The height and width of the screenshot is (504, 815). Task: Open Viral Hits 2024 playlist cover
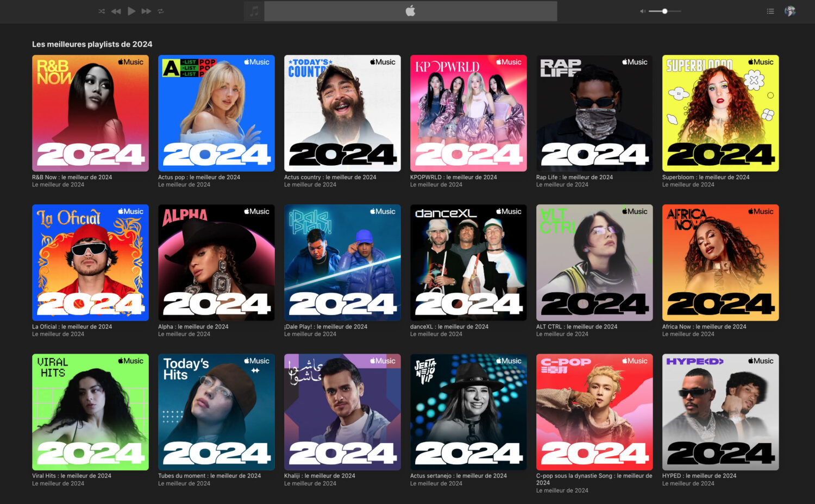tap(90, 412)
